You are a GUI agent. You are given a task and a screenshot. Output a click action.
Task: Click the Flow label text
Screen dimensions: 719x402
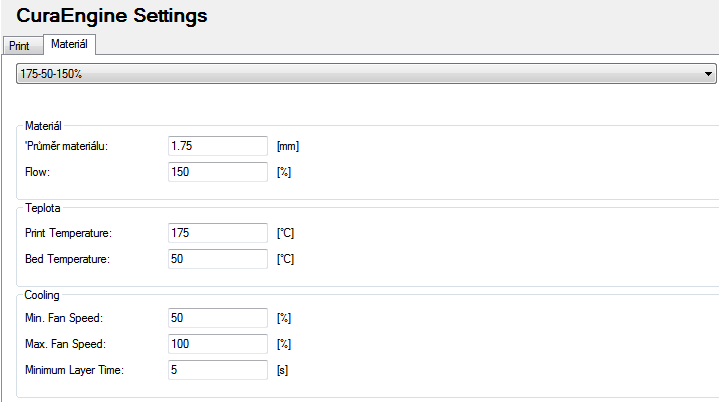click(x=36, y=172)
